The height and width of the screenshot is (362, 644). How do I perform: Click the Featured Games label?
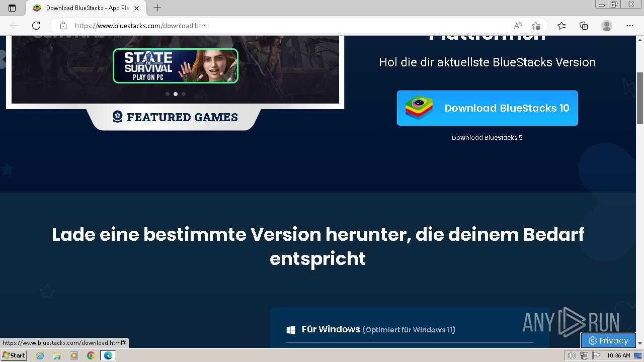(x=182, y=117)
